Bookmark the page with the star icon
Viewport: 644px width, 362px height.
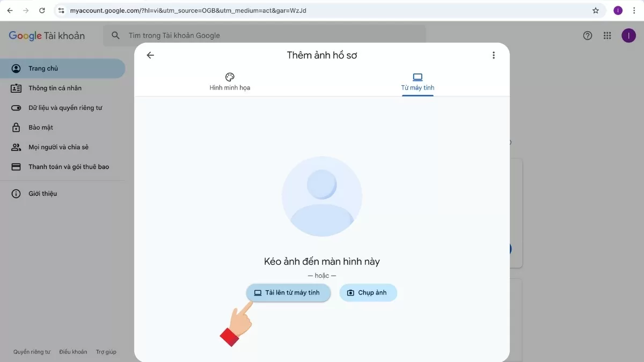click(596, 10)
